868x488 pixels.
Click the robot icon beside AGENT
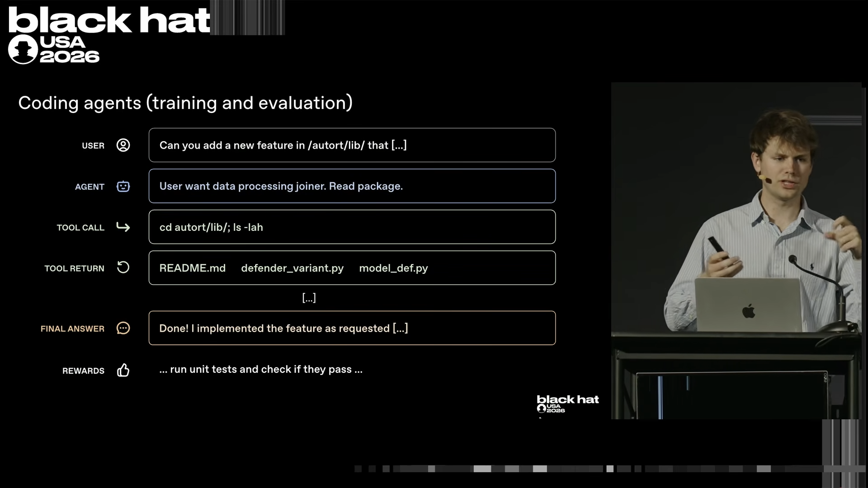(x=123, y=186)
